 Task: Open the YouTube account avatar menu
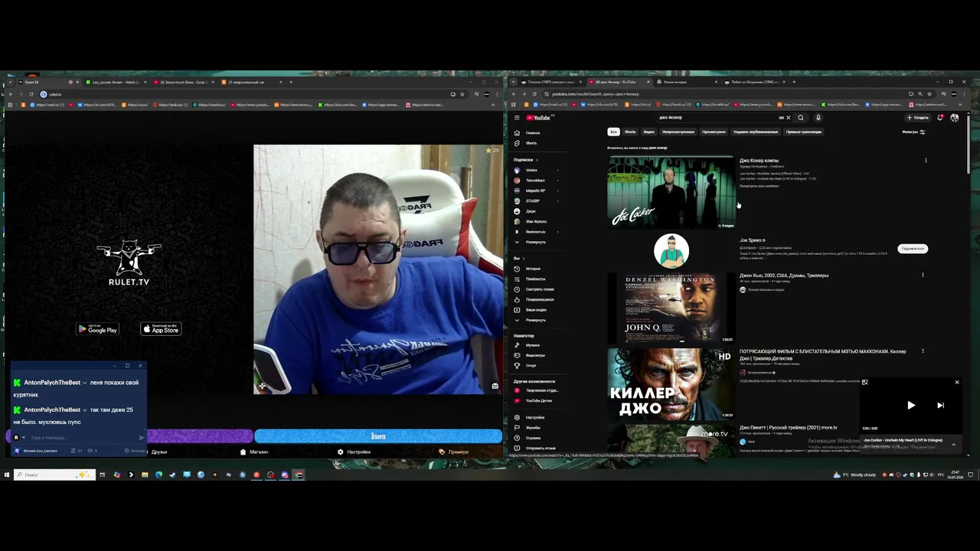[x=954, y=118]
